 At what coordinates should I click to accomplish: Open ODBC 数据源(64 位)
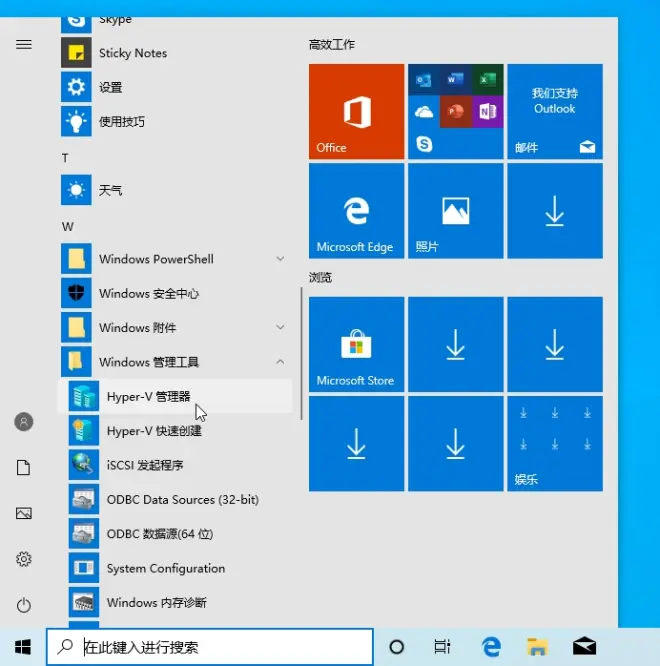click(175, 534)
